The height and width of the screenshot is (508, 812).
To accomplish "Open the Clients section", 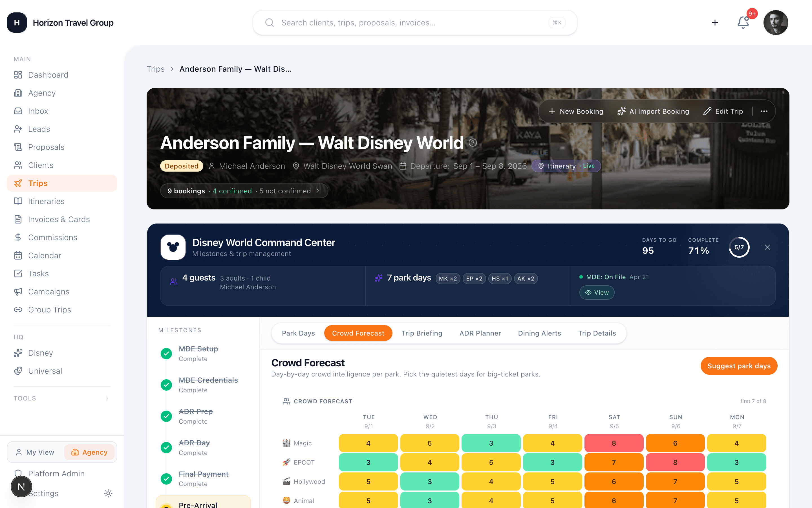I will (x=62, y=165).
